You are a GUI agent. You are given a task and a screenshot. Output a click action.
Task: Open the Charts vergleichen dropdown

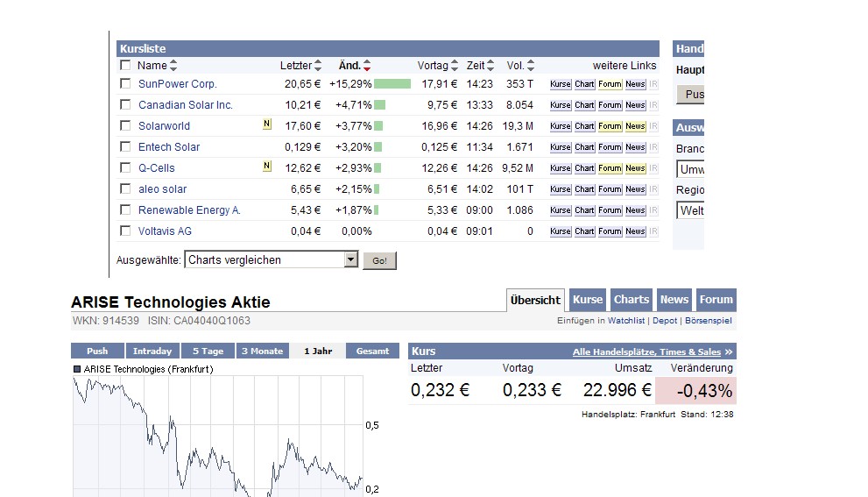tap(350, 259)
